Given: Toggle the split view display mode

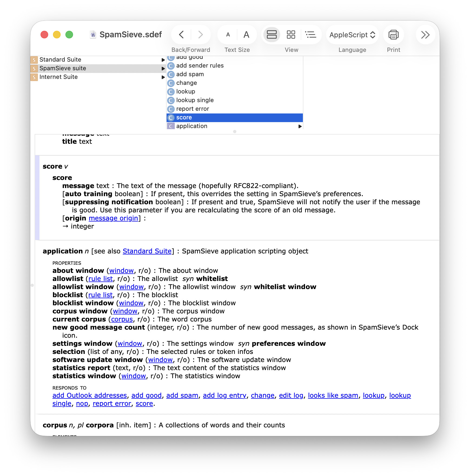Looking at the screenshot, I should pyautogui.click(x=272, y=35).
